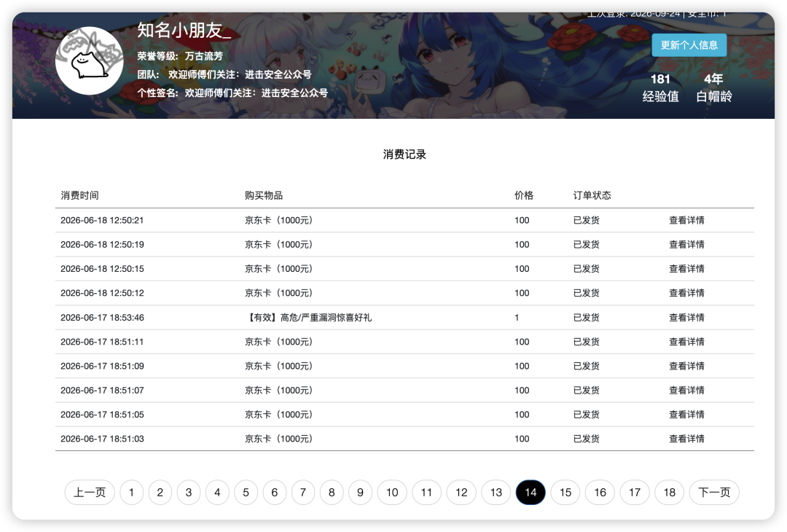Viewport: 787px width, 532px height.
Task: View details of order at 18:51:05
Action: tap(686, 415)
